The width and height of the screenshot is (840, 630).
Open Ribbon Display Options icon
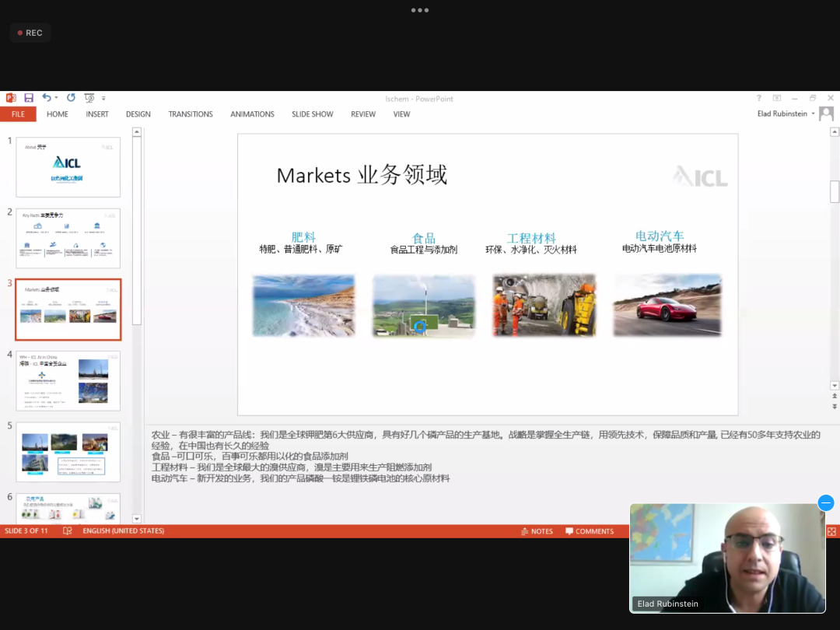[x=777, y=98]
